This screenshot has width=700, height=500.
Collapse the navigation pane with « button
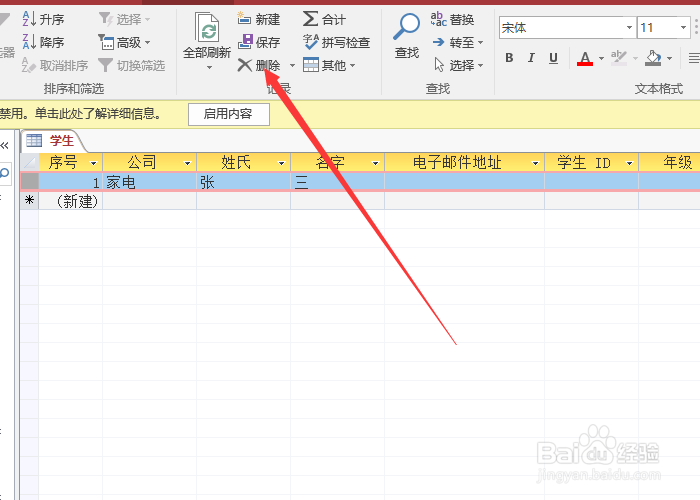[5, 145]
